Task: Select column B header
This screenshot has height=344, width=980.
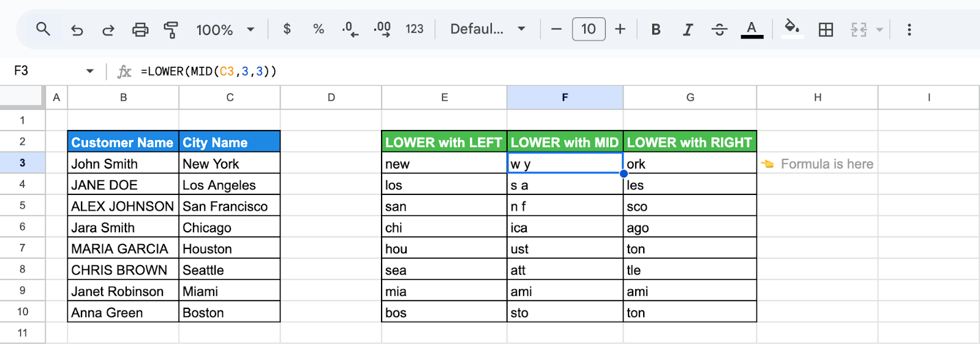Action: point(123,97)
